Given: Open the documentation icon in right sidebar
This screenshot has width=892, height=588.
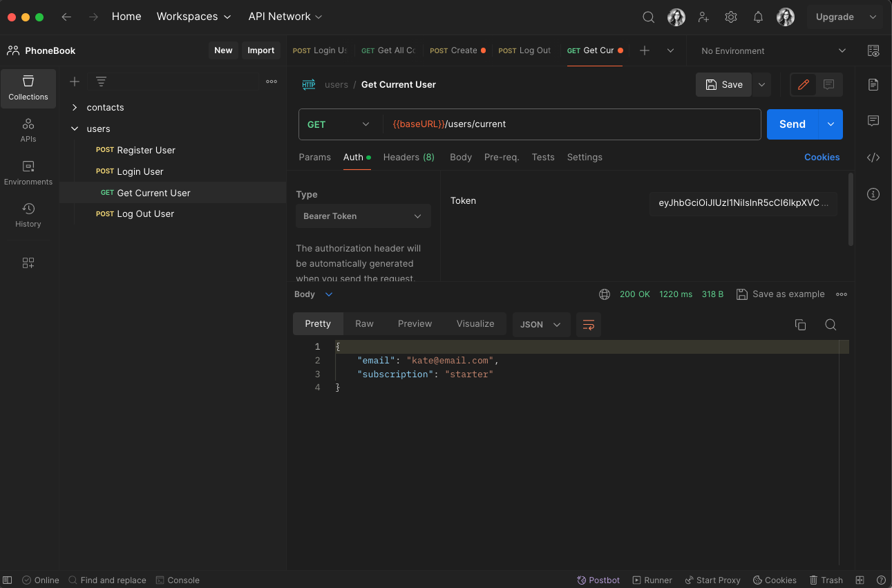Looking at the screenshot, I should (x=873, y=84).
